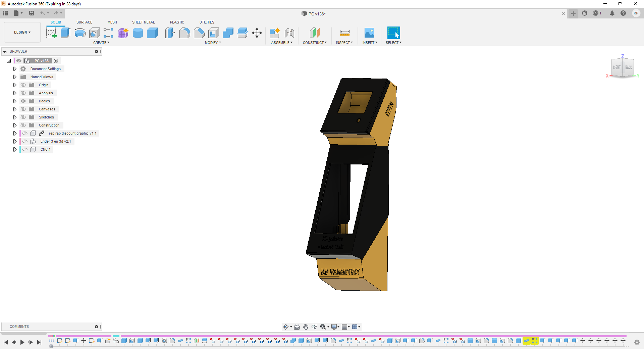Expand the Sketches folder
644x349 pixels.
pos(15,117)
